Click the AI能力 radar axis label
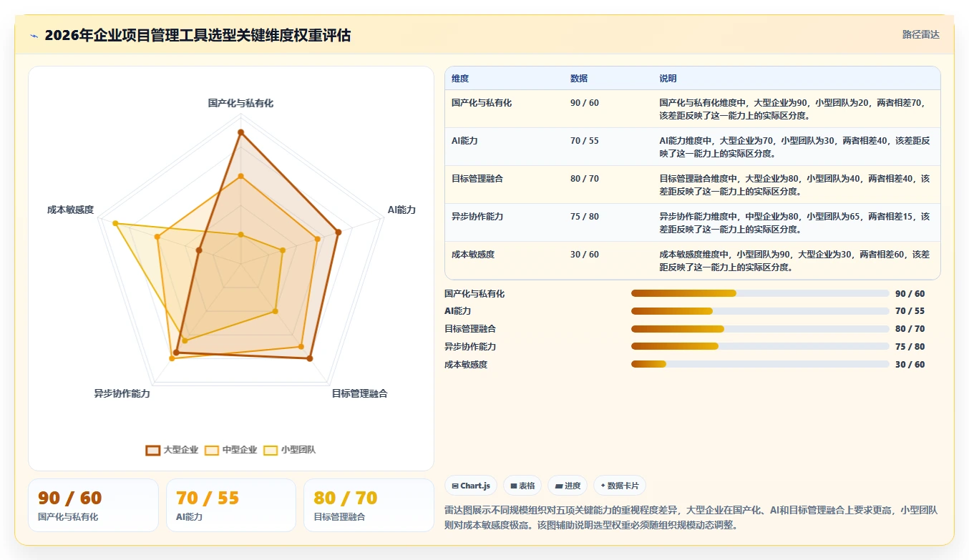 point(401,210)
